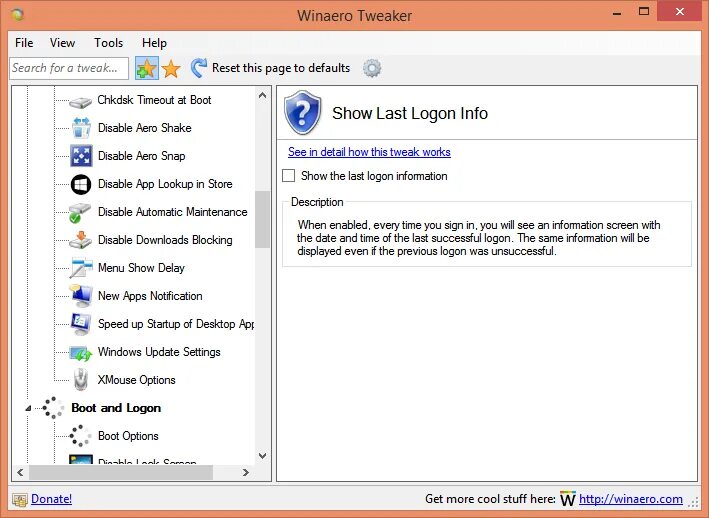Viewport: 709px width, 518px height.
Task: Click the tree horizontal scrollbar thumb
Action: tap(121, 472)
